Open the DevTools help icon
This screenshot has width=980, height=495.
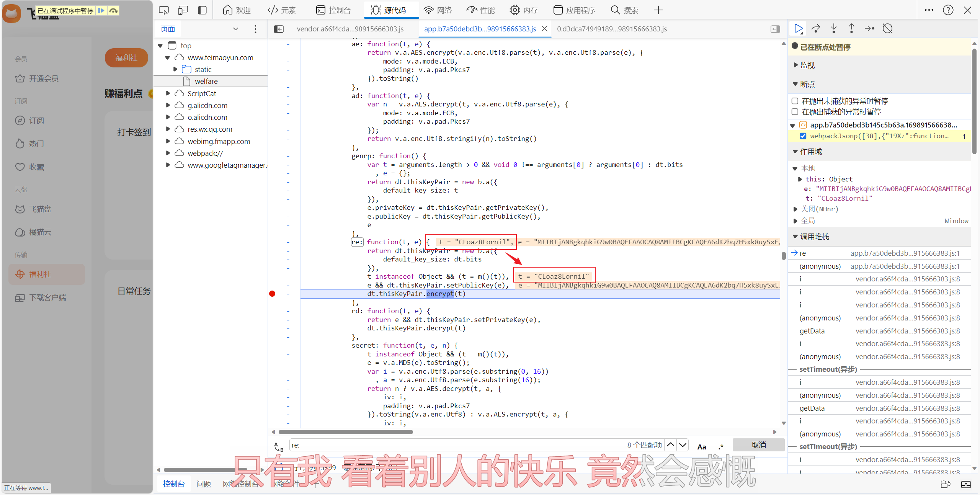point(948,10)
